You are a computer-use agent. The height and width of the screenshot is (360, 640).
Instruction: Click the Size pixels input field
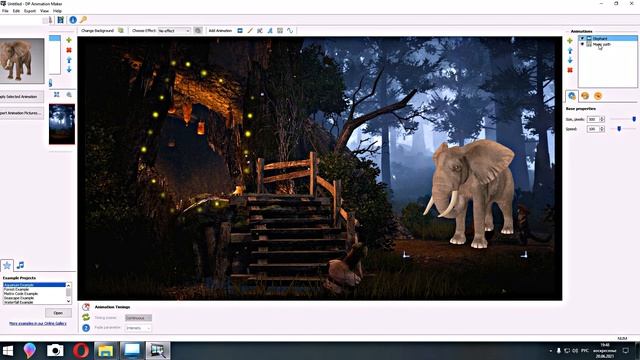tap(593, 119)
